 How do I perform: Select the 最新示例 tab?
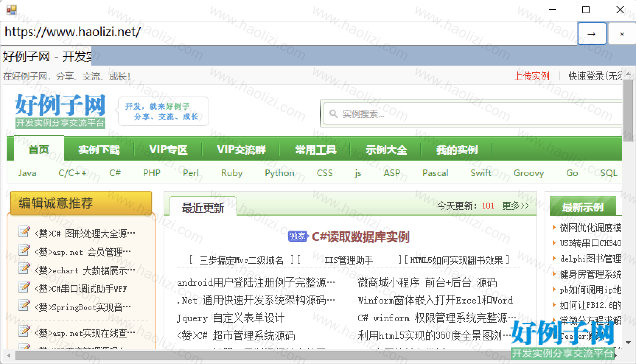click(583, 207)
